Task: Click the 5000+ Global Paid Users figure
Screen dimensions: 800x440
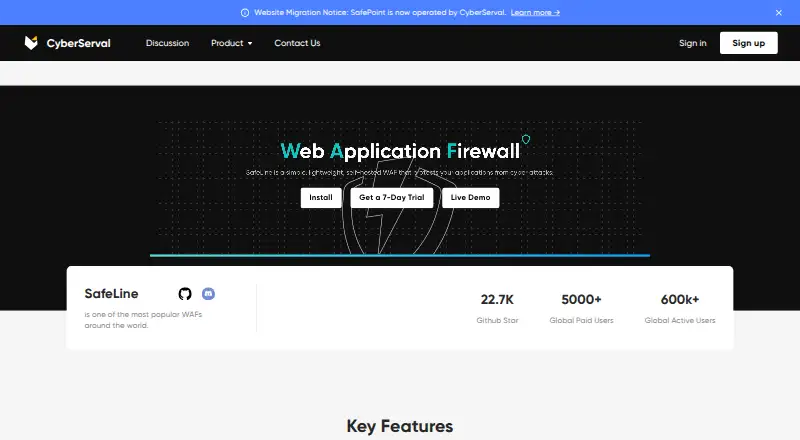Action: 581,300
